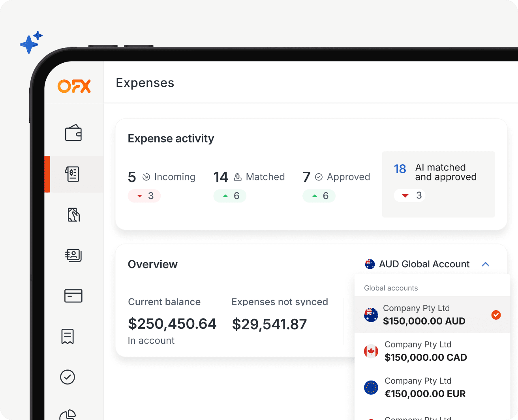Open the receipt icon in sidebar
This screenshot has width=518, height=420.
[68, 336]
